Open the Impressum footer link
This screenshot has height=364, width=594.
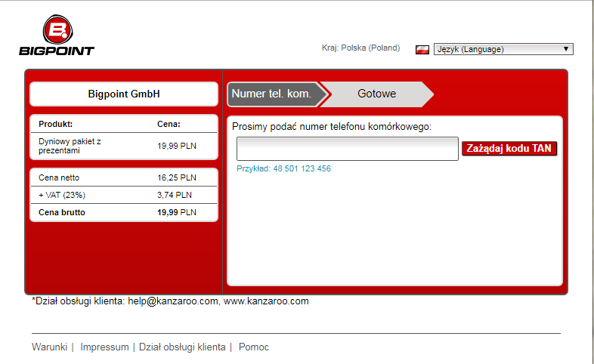(x=104, y=347)
